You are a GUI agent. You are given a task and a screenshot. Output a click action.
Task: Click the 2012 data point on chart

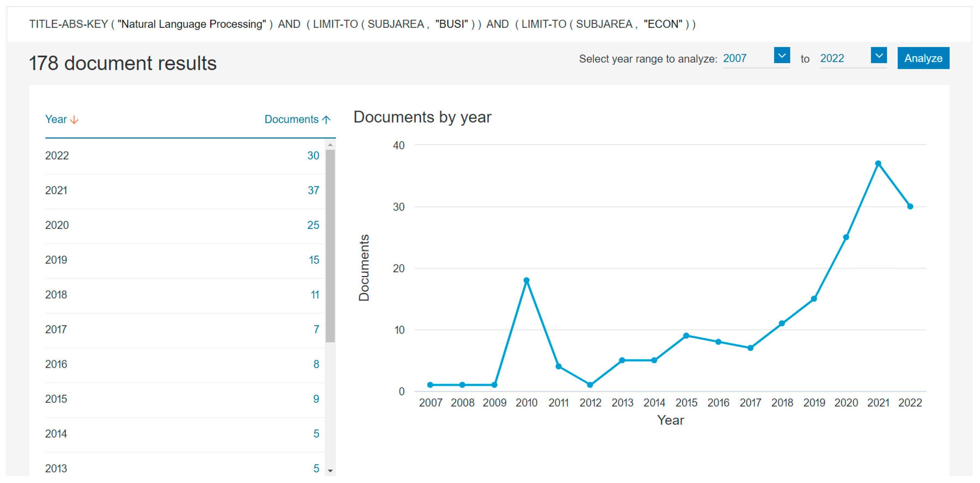[590, 385]
